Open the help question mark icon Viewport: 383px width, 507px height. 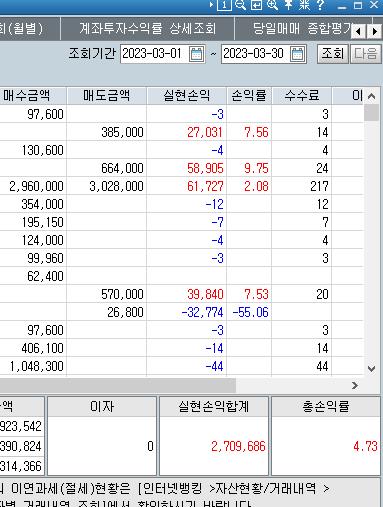tap(320, 5)
